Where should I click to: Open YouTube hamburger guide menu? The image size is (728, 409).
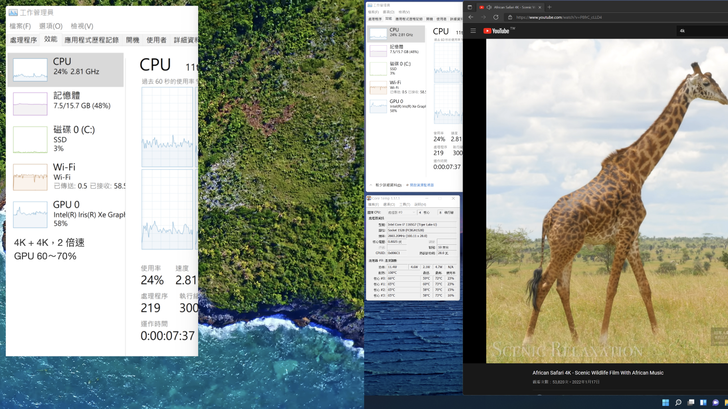pos(473,31)
